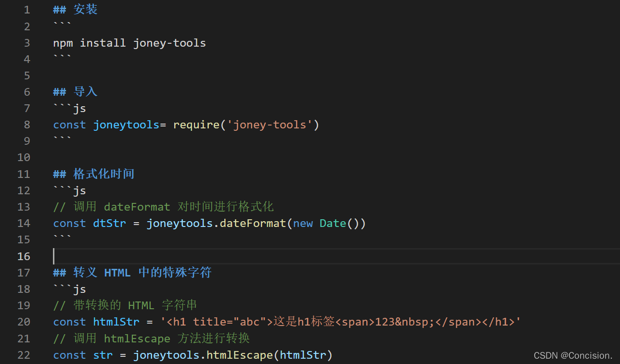
Task: Click line number 16 in the gutter
Action: [24, 256]
